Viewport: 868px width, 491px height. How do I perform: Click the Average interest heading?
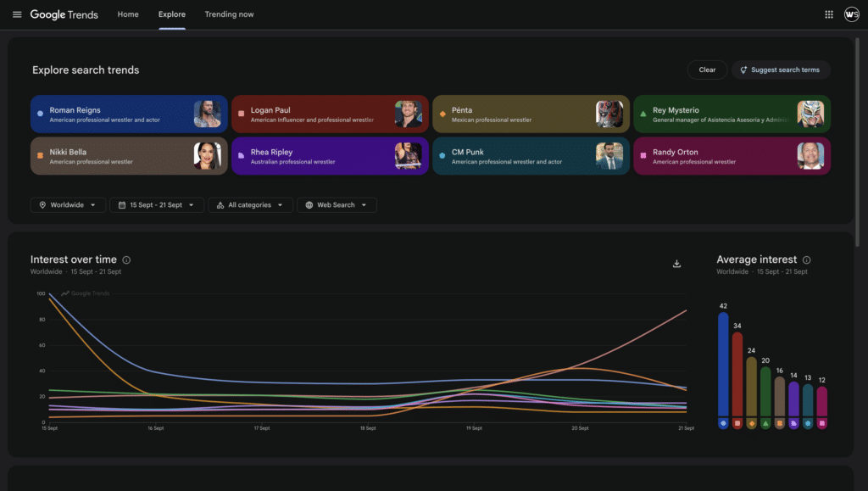[x=757, y=259]
